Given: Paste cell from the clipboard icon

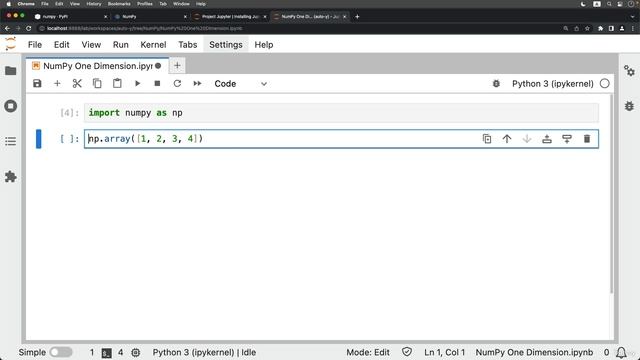Looking at the screenshot, I should (x=117, y=84).
